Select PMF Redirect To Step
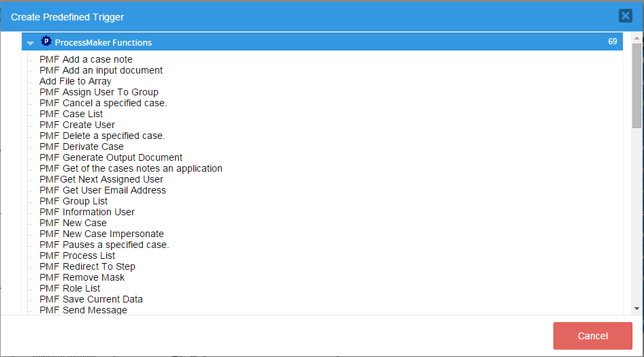Image resolution: width=644 pixels, height=357 pixels. [87, 266]
